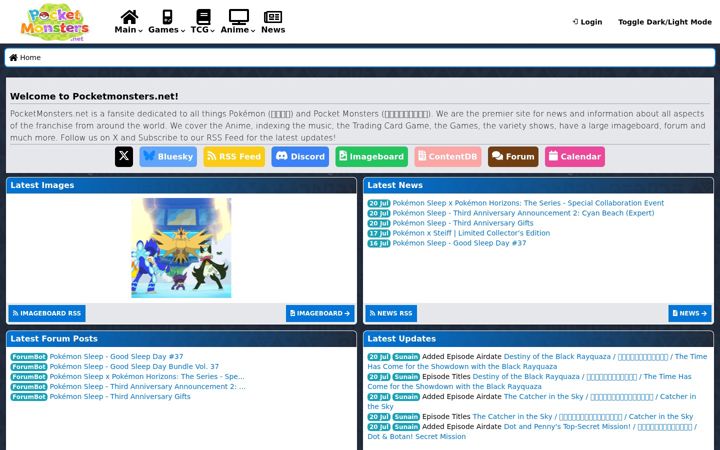
Task: Click first ForumBot badge in forum posts
Action: pos(29,357)
